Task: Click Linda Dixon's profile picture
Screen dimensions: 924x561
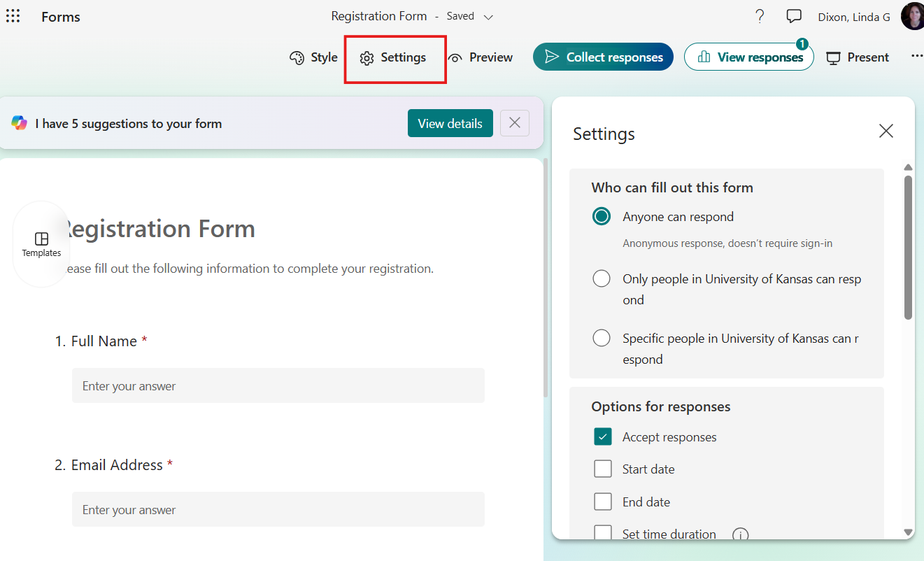Action: pos(912,16)
